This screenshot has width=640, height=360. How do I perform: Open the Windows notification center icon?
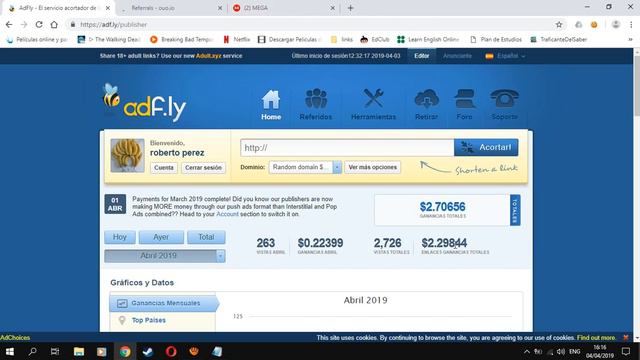click(x=626, y=351)
